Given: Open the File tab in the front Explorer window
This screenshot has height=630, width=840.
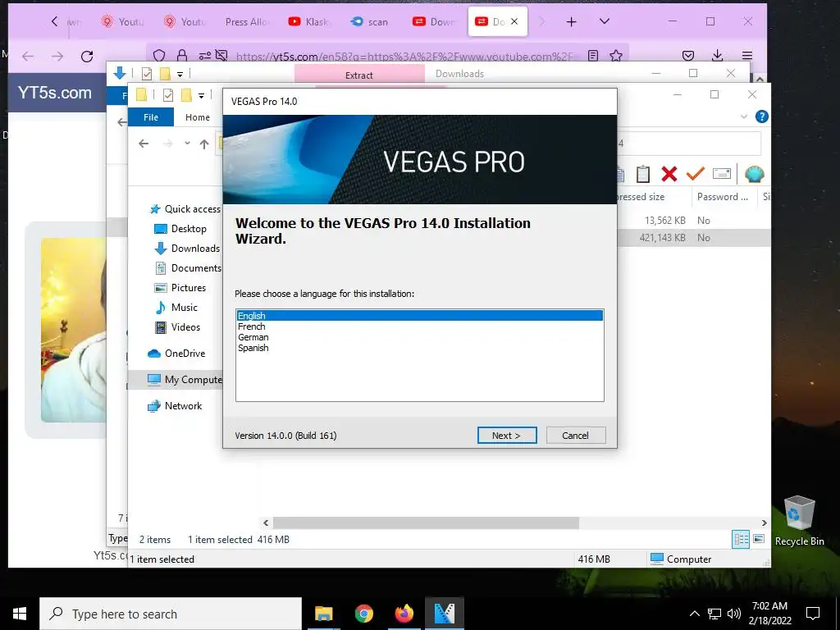Looking at the screenshot, I should point(151,117).
